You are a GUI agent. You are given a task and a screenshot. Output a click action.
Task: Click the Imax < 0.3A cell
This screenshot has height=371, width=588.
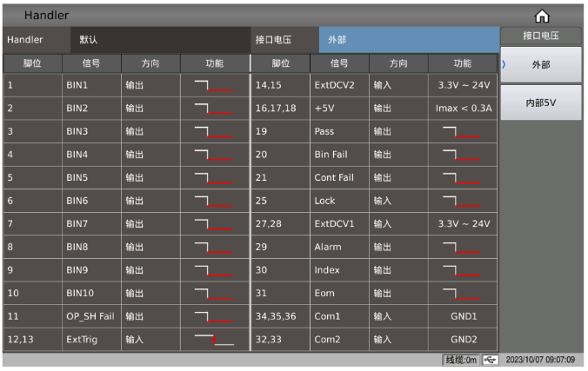coord(463,109)
